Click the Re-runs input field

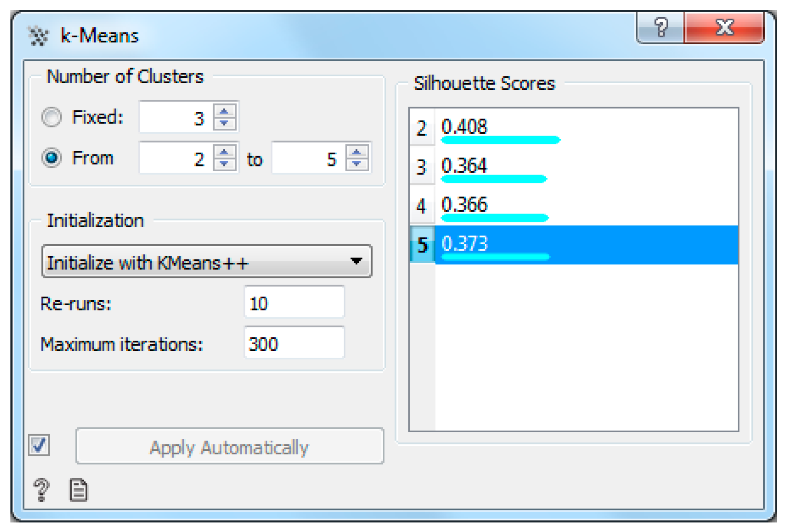coord(294,303)
